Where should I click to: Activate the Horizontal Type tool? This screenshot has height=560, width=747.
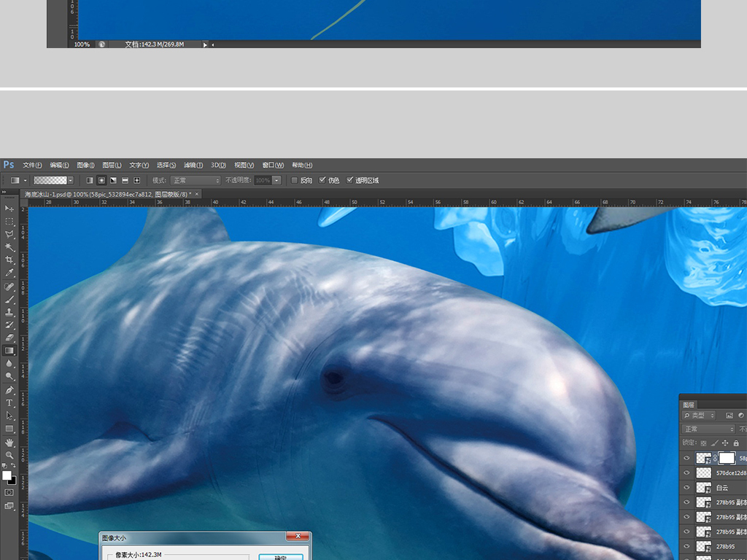pos(9,403)
